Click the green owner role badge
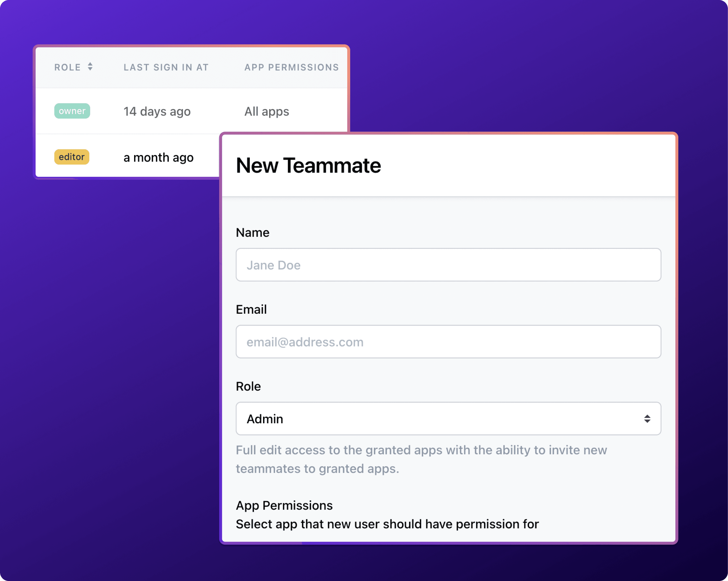The height and width of the screenshot is (581, 728). click(x=72, y=111)
